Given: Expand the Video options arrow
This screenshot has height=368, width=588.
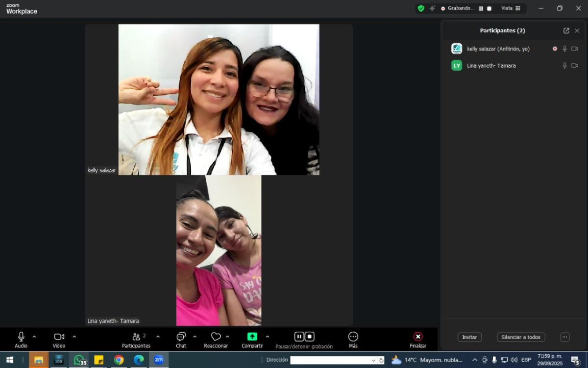Looking at the screenshot, I should pos(74,337).
